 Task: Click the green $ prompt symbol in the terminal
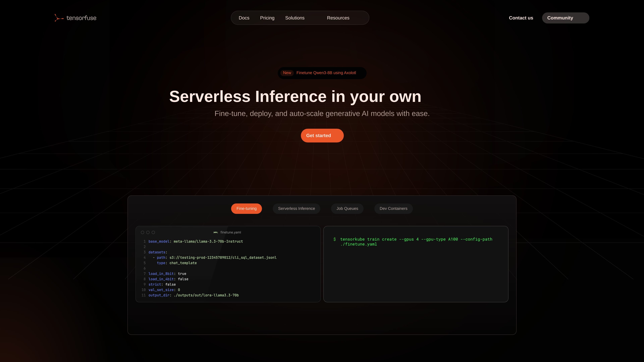tap(335, 239)
